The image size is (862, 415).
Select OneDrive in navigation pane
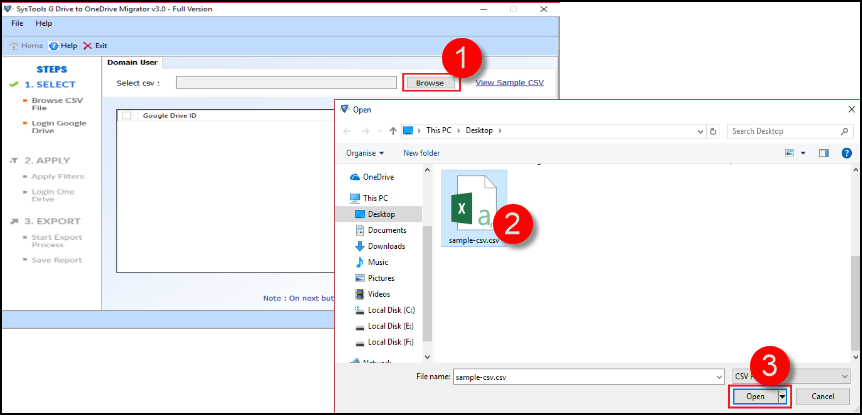[372, 177]
